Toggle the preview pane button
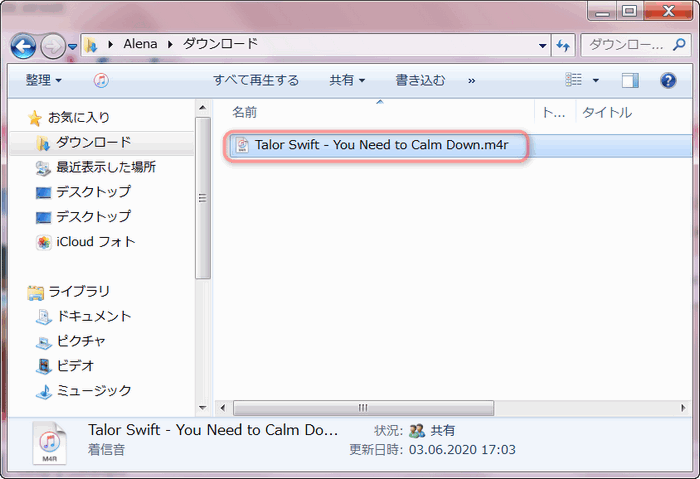 pos(630,80)
